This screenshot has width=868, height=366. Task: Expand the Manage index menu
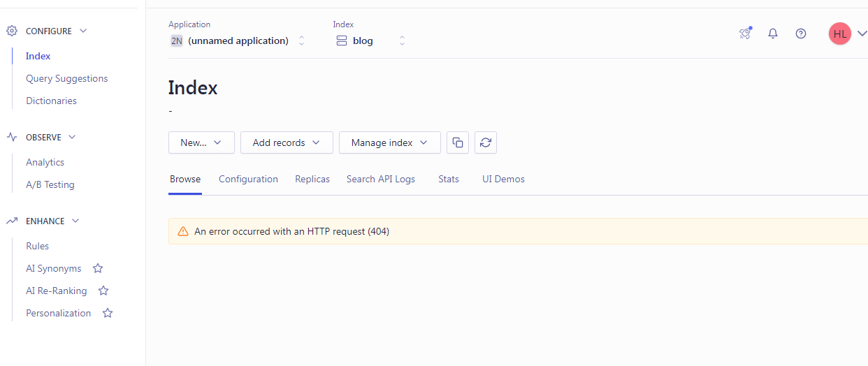point(389,142)
